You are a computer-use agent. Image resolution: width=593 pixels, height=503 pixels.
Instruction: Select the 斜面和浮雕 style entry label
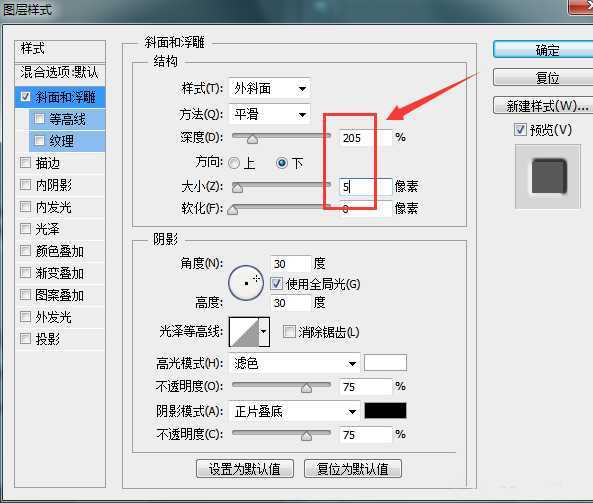65,97
